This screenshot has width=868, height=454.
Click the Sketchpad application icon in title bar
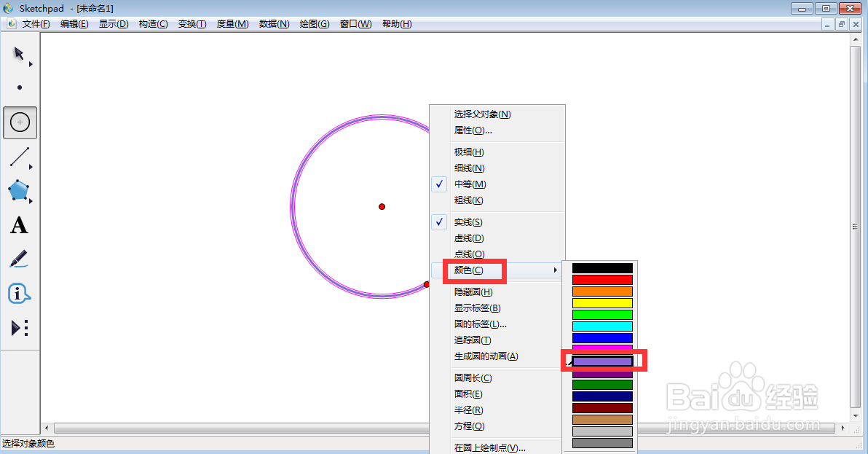[x=8, y=8]
